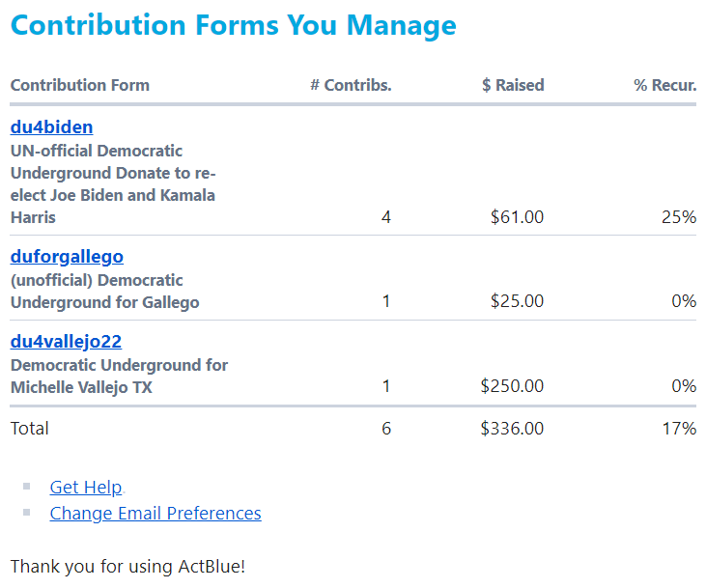Viewport: 706px width, 588px height.
Task: Open the duforgallego contribution form link
Action: 67,257
